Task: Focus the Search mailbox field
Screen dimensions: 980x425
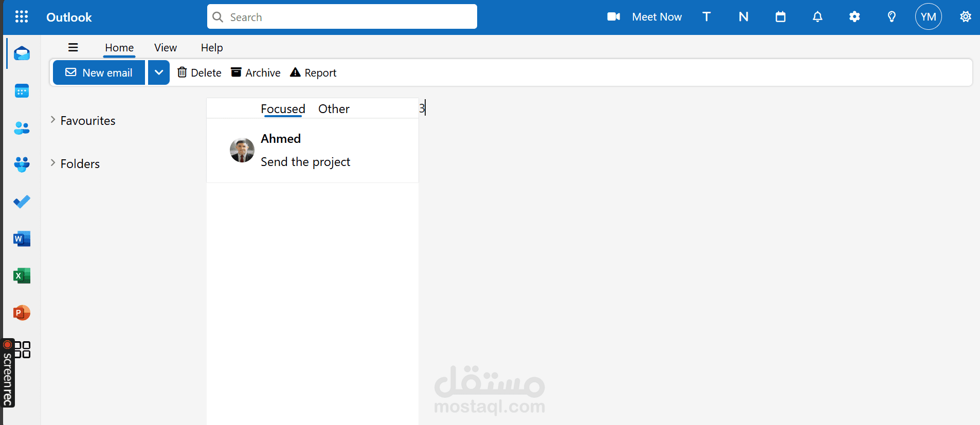Action: pyautogui.click(x=342, y=17)
